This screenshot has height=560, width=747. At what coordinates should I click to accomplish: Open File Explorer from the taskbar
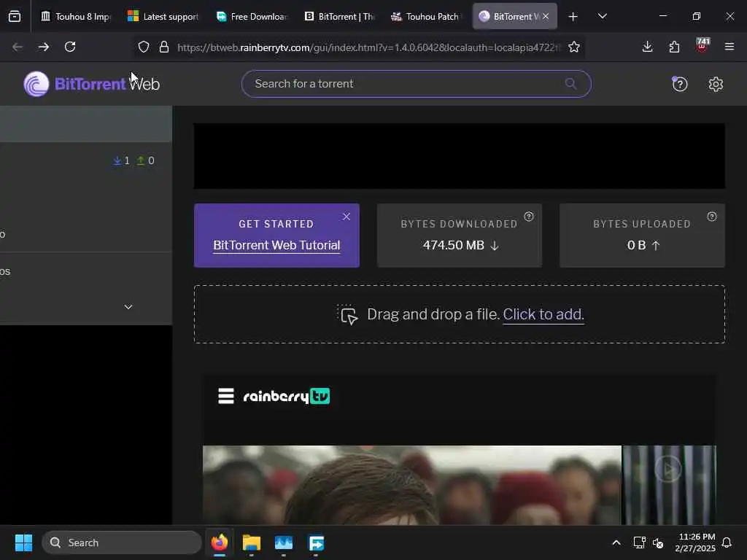251,542
